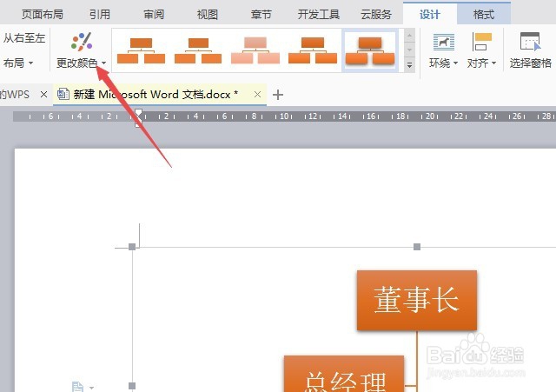This screenshot has width=556, height=392.
Task: Switch to the 引用 tab
Action: point(100,15)
